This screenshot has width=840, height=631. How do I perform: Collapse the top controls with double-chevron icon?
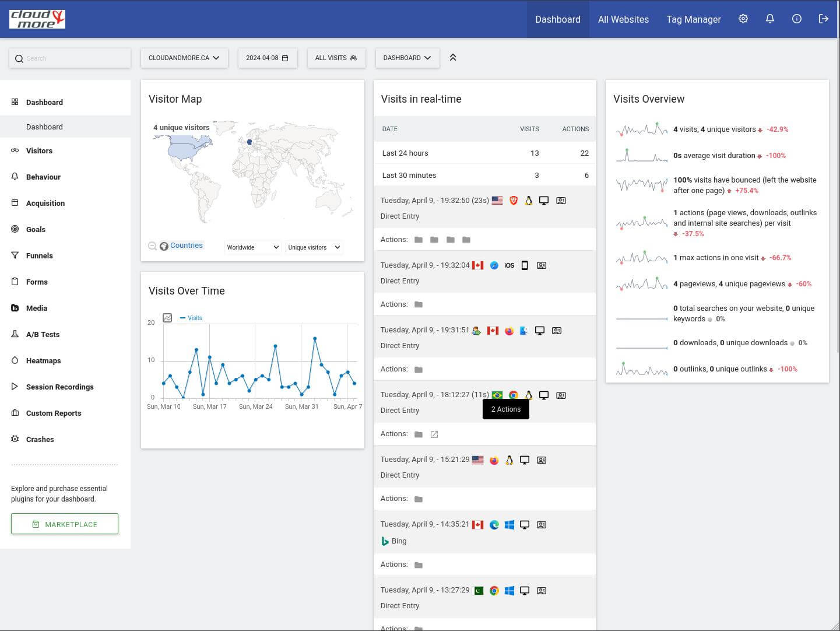click(x=453, y=58)
